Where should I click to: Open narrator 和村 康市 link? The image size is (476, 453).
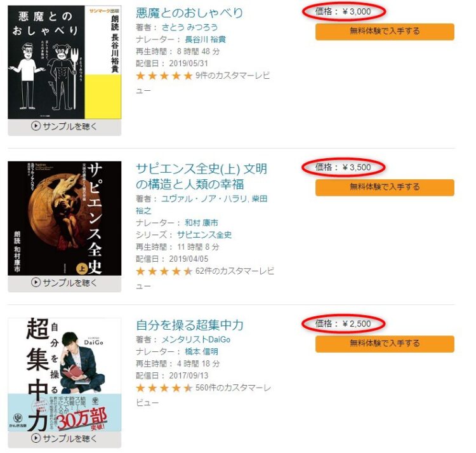(202, 223)
